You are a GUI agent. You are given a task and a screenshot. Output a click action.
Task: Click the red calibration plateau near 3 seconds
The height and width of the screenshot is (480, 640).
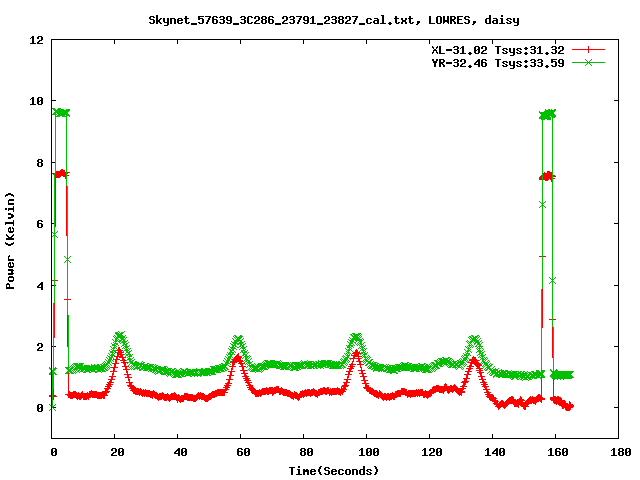coord(60,174)
